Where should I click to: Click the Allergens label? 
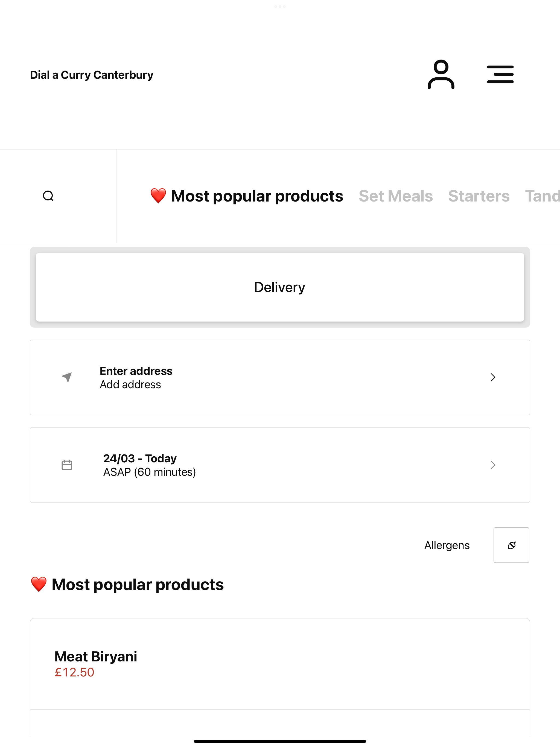click(447, 545)
